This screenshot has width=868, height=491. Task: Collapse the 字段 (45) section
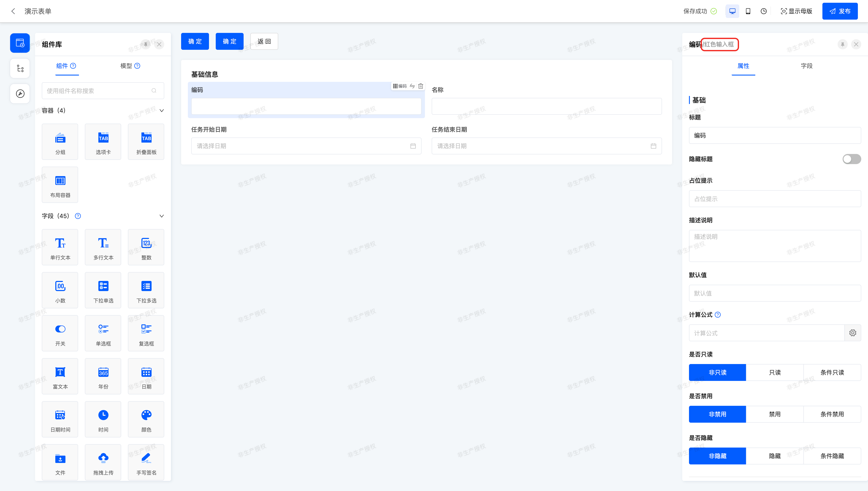tap(162, 216)
